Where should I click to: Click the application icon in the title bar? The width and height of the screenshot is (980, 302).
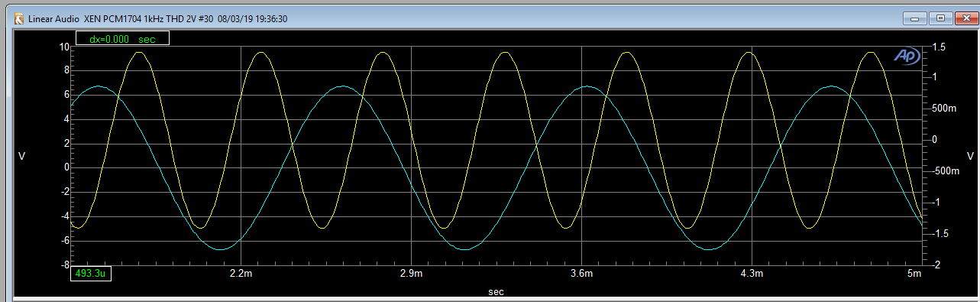(x=19, y=19)
